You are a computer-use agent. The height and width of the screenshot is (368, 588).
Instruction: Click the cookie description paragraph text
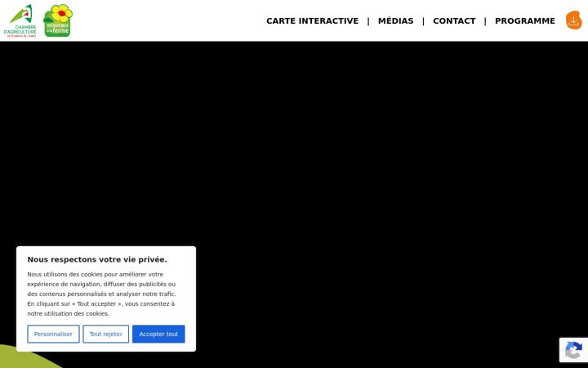(101, 294)
